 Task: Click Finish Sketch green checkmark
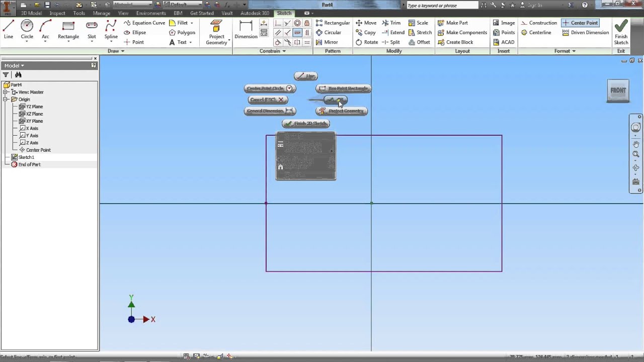(621, 32)
